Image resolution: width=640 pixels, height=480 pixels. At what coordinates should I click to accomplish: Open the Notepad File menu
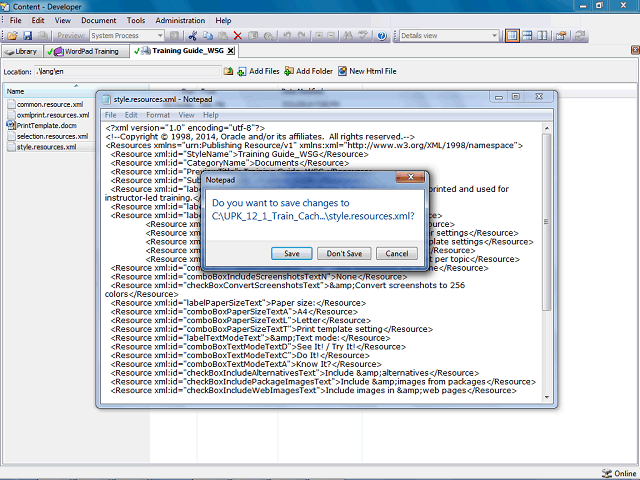[x=110, y=115]
